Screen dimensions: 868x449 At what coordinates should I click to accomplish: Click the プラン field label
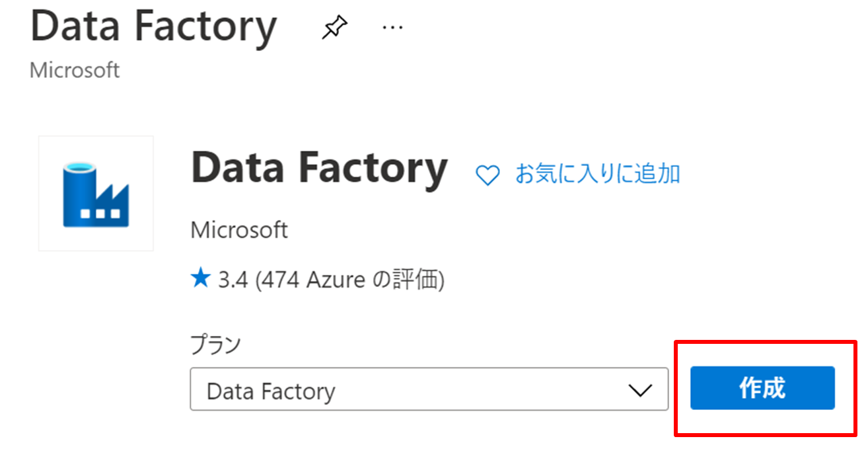pos(215,345)
